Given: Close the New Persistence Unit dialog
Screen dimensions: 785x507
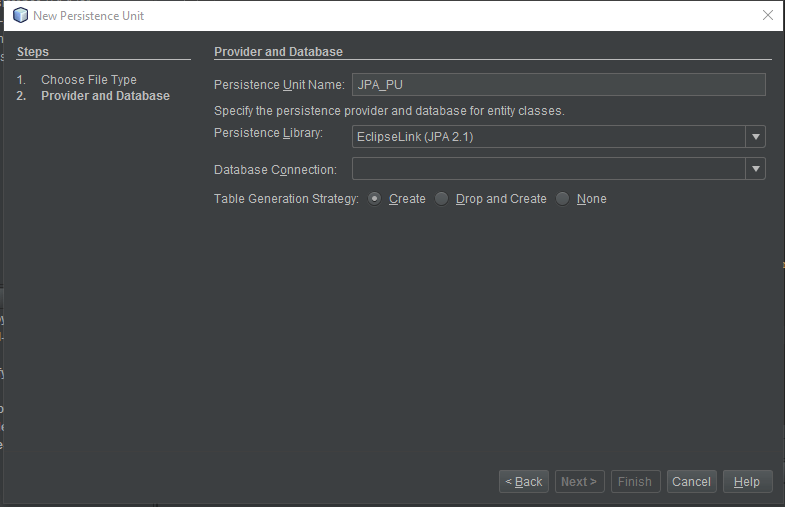Looking at the screenshot, I should tap(767, 16).
